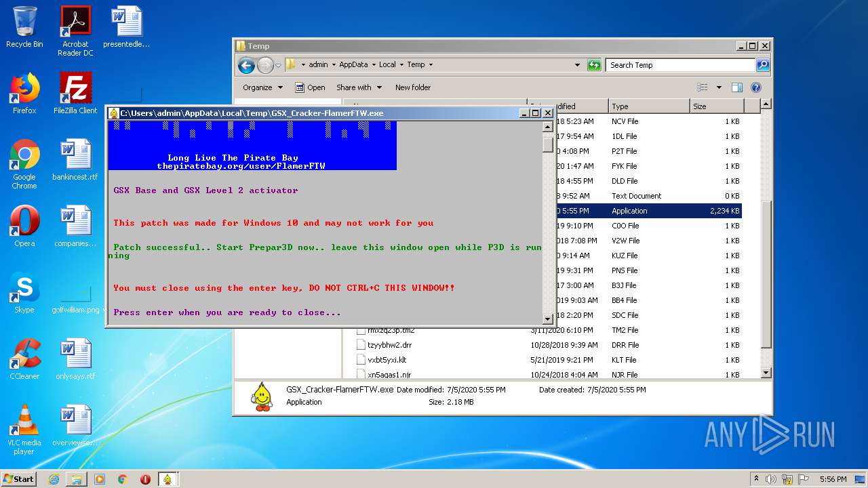
Task: Click the Explorer Forward navigation arrow
Action: coord(265,65)
